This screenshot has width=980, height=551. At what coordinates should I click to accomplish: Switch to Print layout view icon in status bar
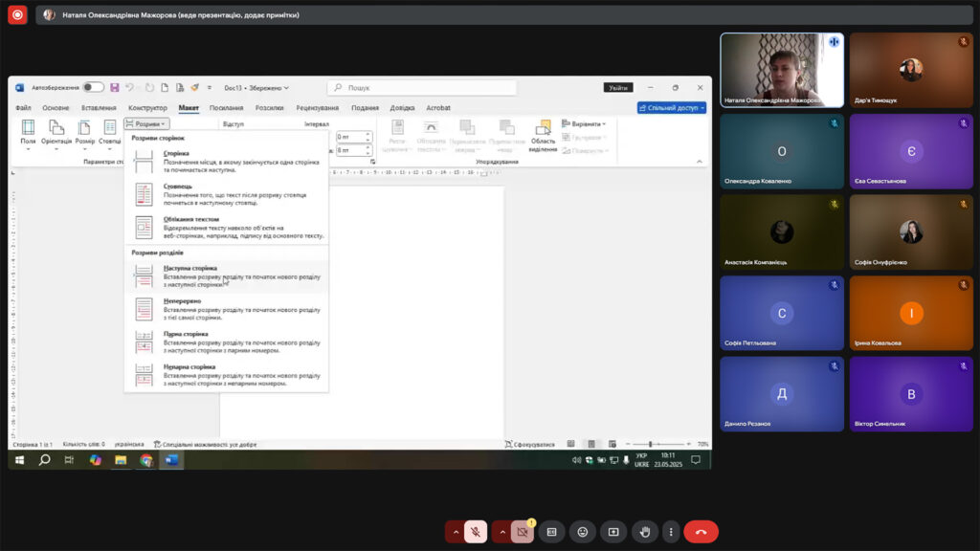[x=591, y=444]
